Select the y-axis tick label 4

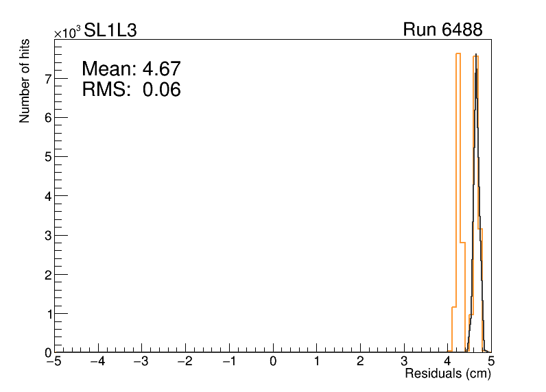[x=48, y=196]
